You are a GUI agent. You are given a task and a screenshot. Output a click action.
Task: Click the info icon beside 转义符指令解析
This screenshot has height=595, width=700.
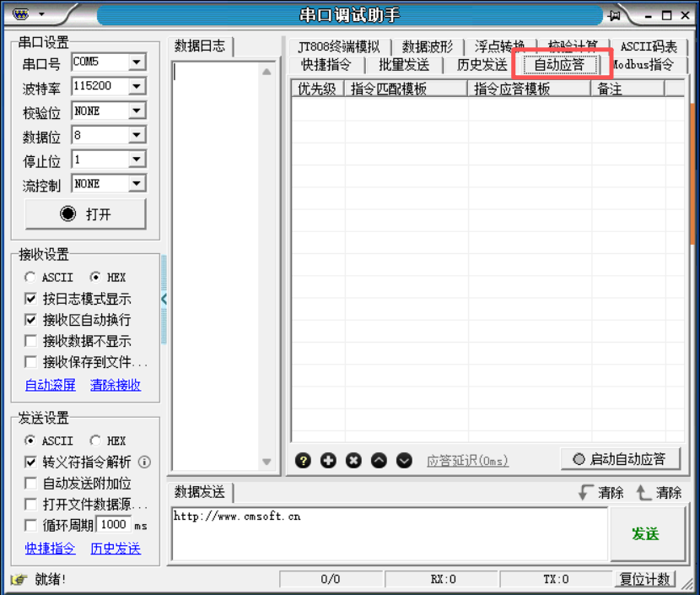coord(144,462)
